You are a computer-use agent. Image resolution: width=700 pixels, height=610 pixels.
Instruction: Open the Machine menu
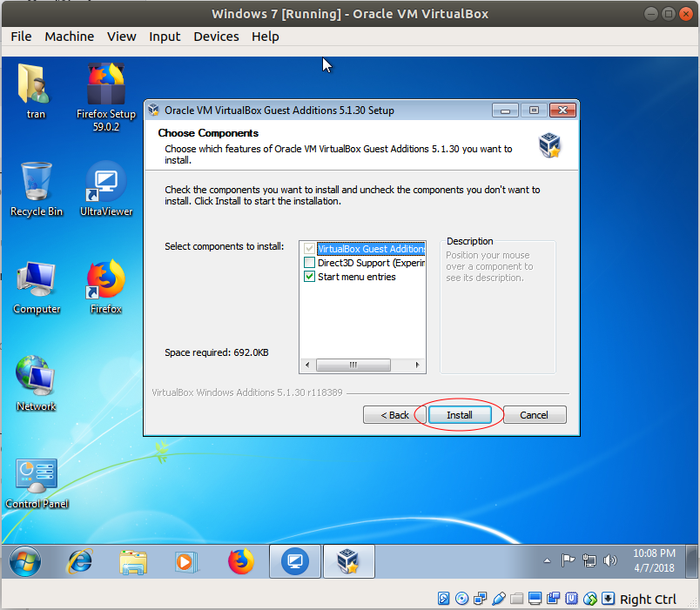tap(69, 37)
